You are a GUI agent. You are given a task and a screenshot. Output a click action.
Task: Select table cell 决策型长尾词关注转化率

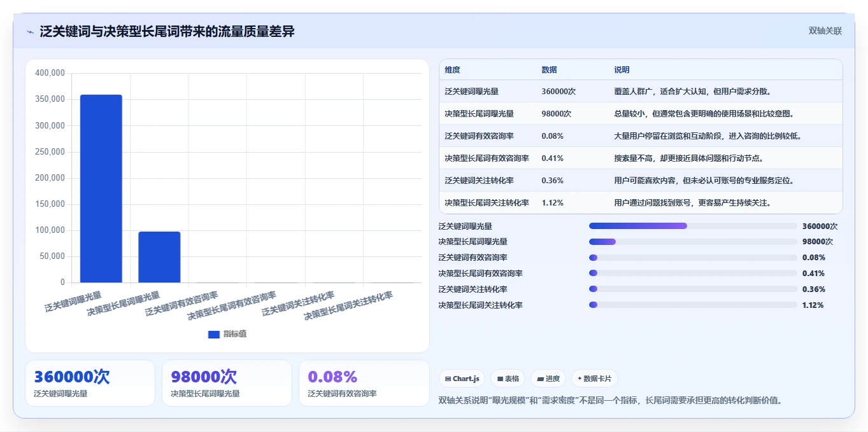(x=487, y=203)
